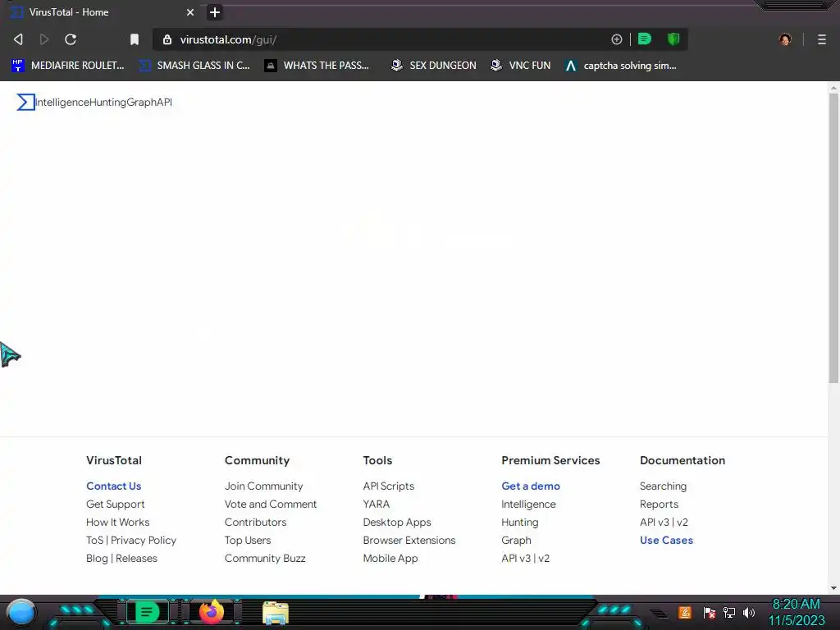Open the SMASH GLASS IN C... bookmark

(x=194, y=66)
